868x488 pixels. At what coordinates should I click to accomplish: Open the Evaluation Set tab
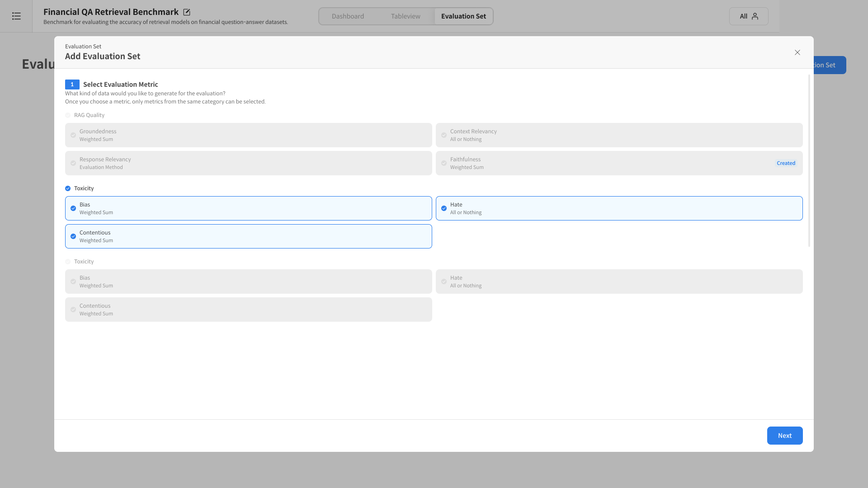click(x=463, y=16)
